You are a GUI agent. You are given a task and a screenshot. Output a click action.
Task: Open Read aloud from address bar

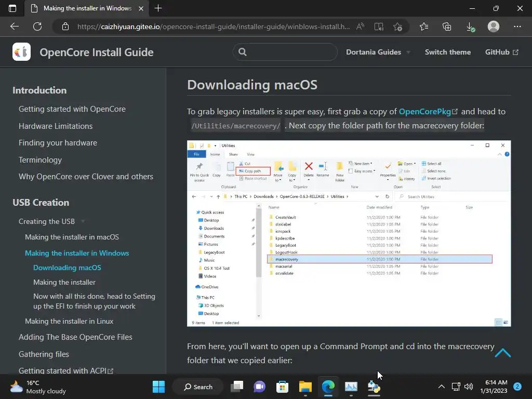tap(360, 26)
